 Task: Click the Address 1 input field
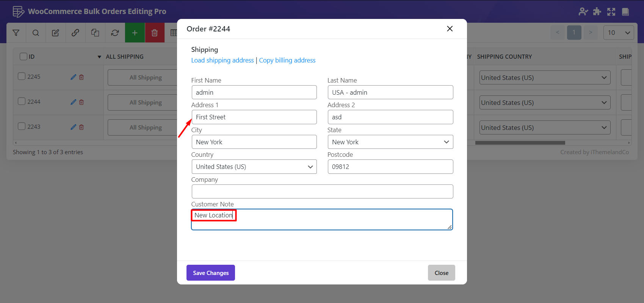tap(254, 117)
